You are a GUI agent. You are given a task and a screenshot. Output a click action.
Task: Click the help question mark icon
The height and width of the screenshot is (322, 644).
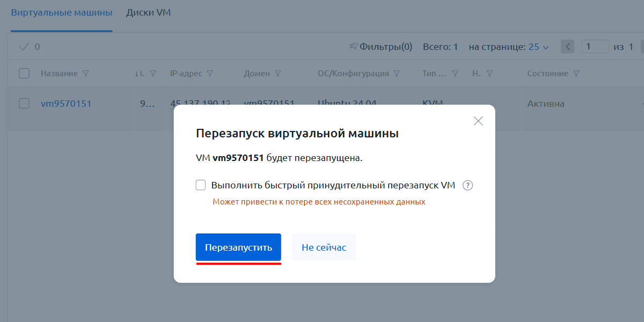[x=467, y=185]
